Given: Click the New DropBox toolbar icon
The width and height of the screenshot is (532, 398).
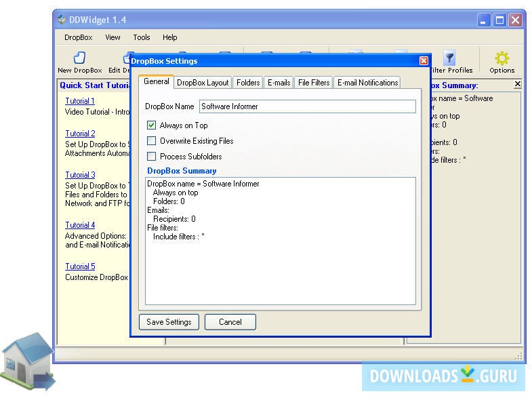Looking at the screenshot, I should tap(79, 58).
